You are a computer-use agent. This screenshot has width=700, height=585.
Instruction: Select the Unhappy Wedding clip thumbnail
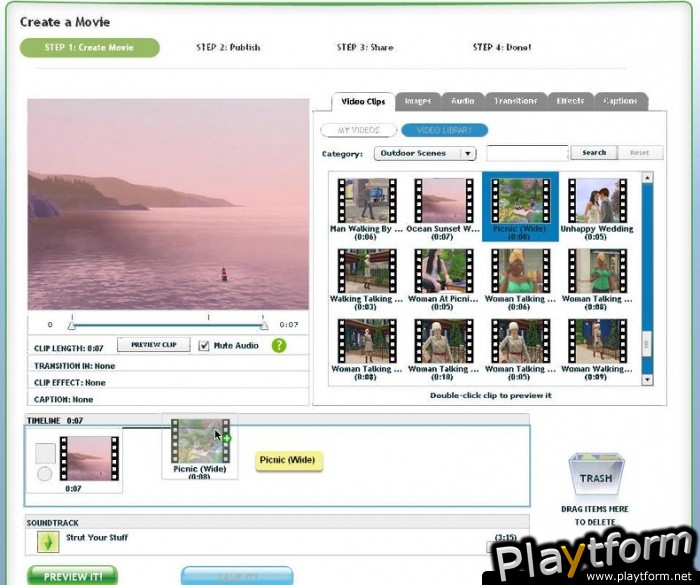pos(597,201)
